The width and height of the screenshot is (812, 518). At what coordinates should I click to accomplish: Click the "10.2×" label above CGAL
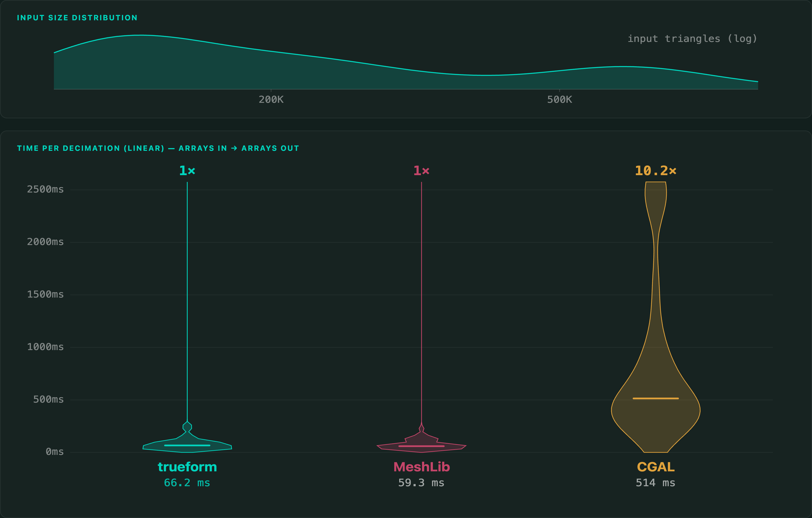(655, 171)
